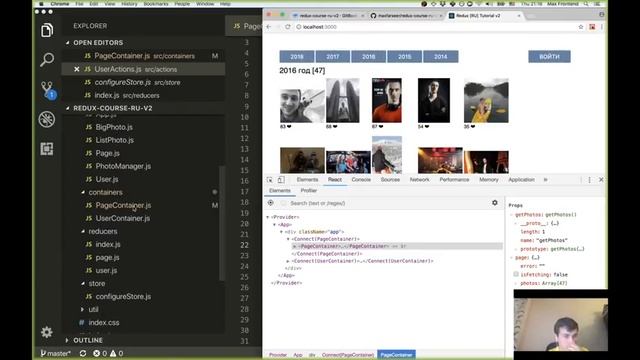Switch to the DevTools Elements tab
The image size is (640, 360).
tap(307, 180)
